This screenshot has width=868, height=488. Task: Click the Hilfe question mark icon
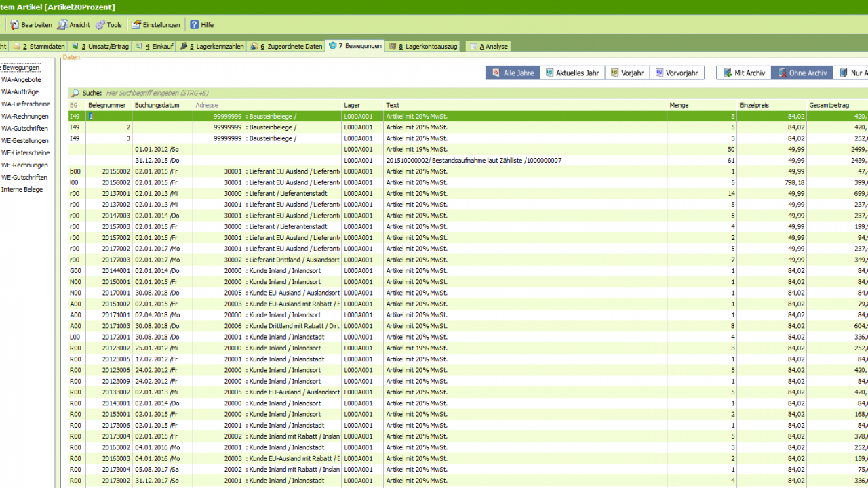pos(194,25)
